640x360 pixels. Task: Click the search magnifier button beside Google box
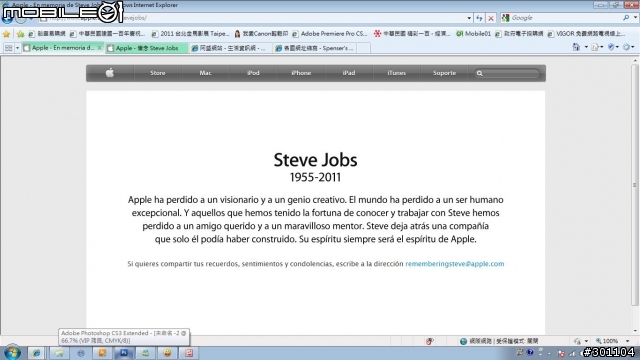[x=626, y=18]
